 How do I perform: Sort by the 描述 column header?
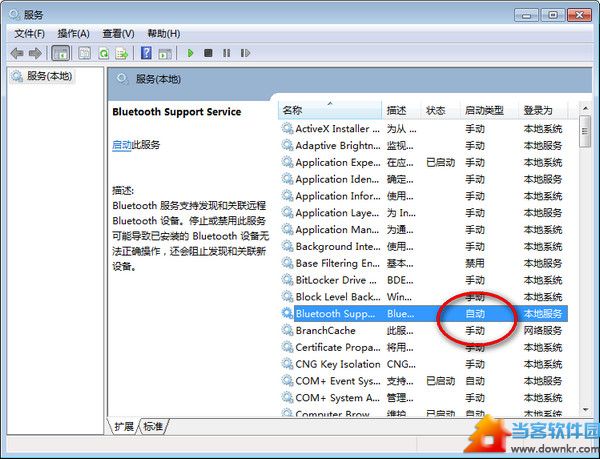(x=401, y=111)
